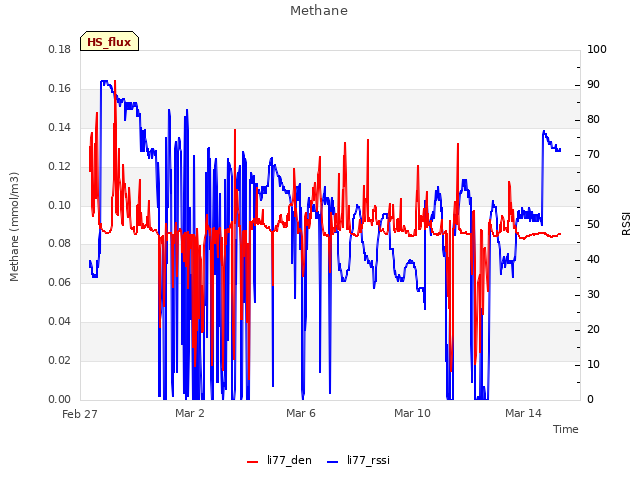Click the Mar 14 date tick label
The image size is (640, 480).
(x=523, y=413)
